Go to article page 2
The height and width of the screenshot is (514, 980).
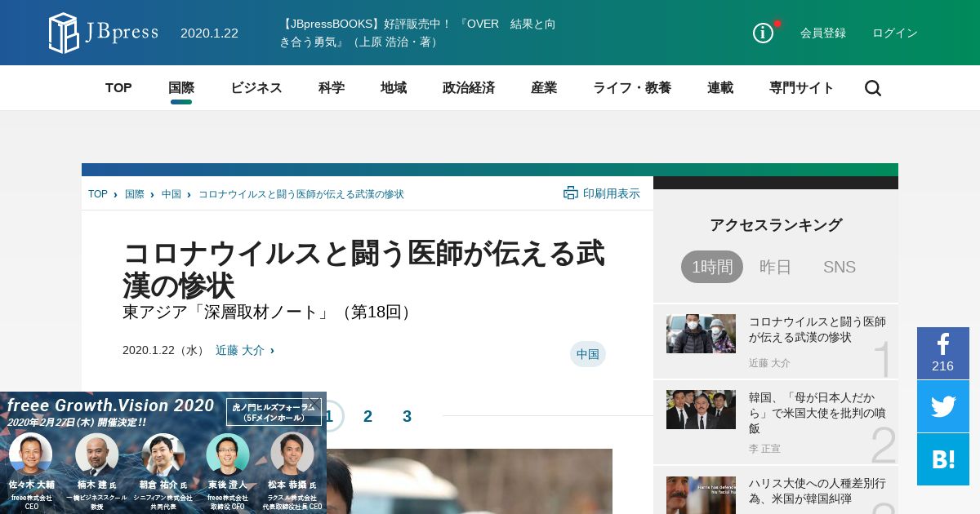click(367, 416)
